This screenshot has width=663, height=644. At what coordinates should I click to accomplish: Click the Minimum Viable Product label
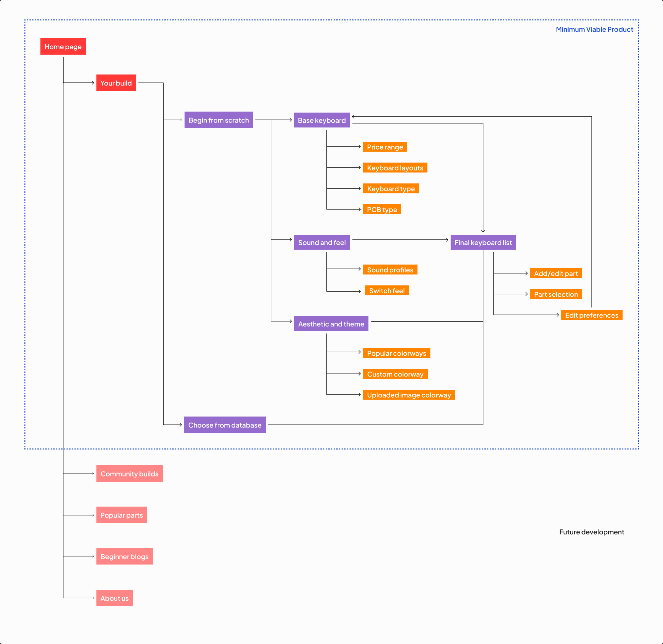pos(594,29)
